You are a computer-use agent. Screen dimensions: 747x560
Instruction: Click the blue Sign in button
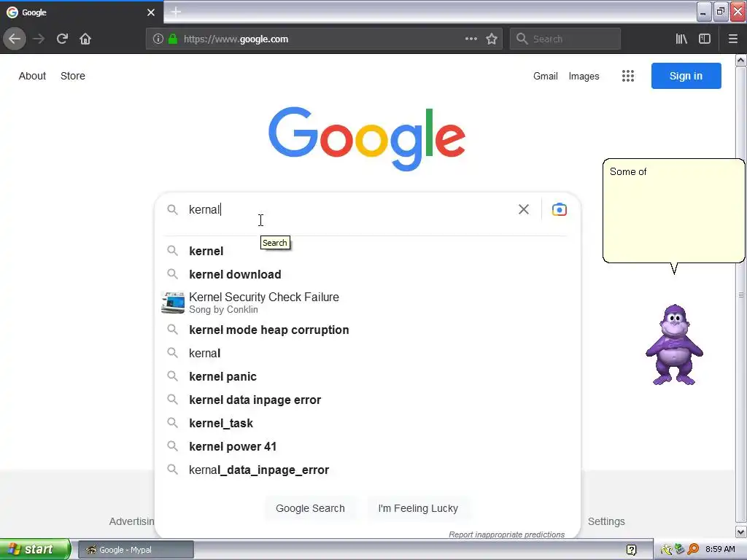pyautogui.click(x=686, y=76)
